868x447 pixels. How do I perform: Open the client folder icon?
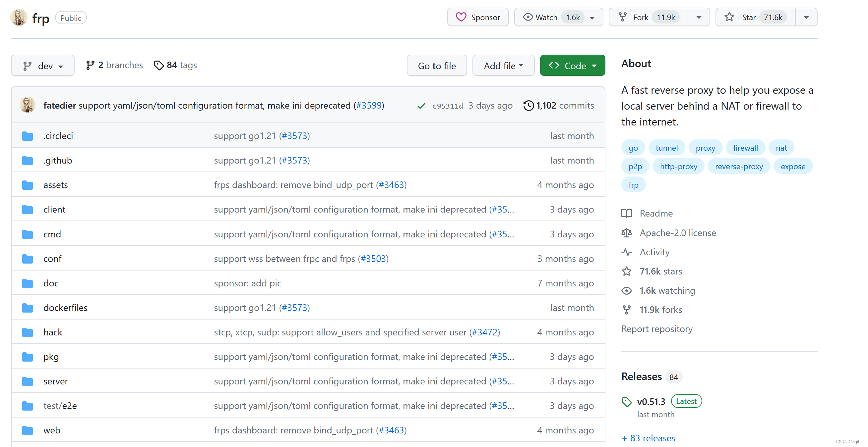click(x=27, y=210)
